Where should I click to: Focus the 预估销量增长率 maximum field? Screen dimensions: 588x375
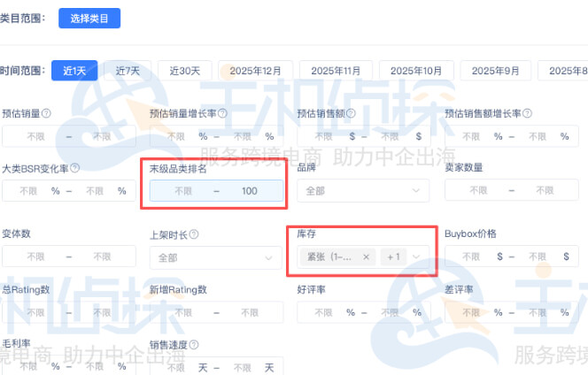pyautogui.click(x=243, y=136)
